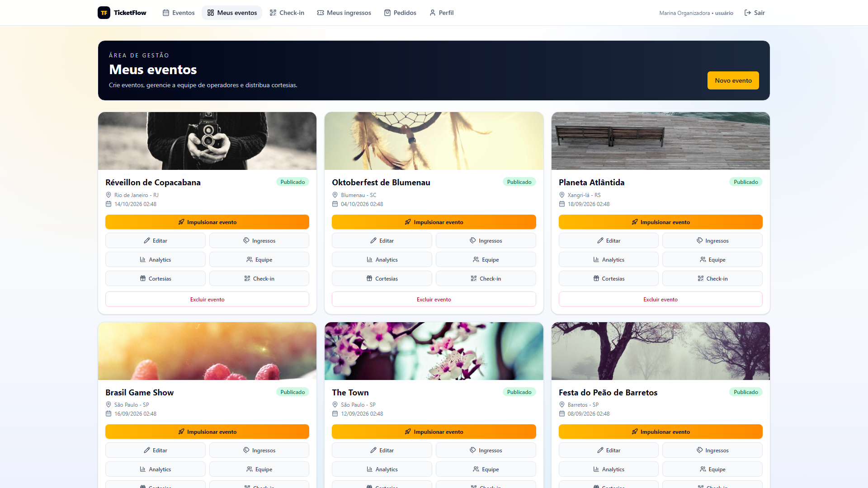The image size is (868, 488).
Task: Click Impulsionar evento for Planeta Atlântida
Action: pyautogui.click(x=660, y=222)
